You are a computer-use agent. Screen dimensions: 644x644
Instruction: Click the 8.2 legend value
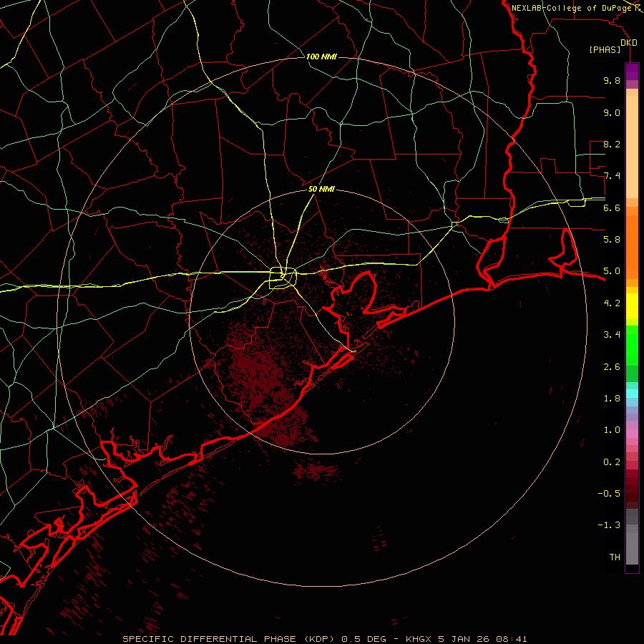(x=612, y=144)
